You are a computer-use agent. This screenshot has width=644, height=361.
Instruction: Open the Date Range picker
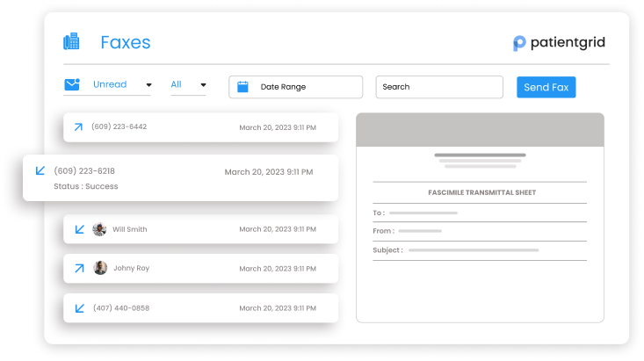coord(296,87)
